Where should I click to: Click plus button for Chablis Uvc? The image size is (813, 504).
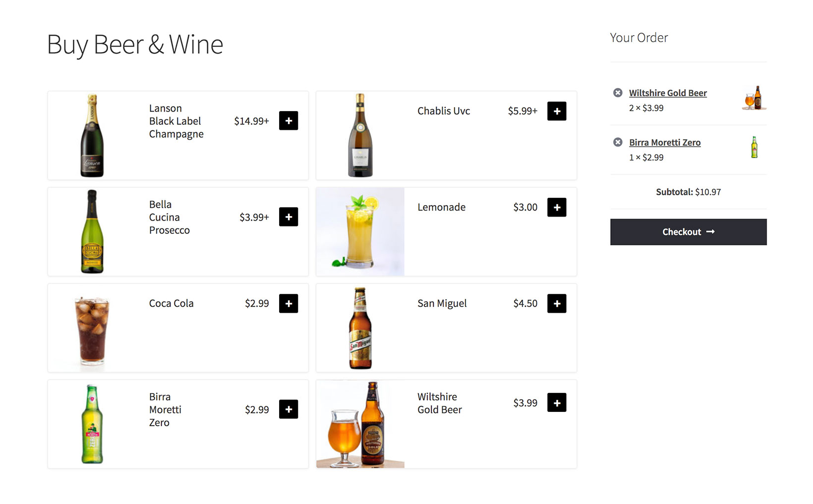tap(557, 111)
